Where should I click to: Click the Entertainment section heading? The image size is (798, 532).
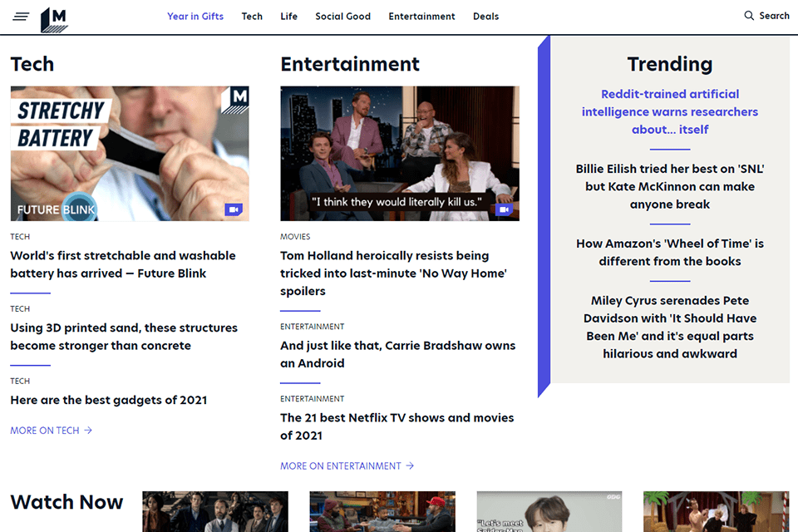[x=350, y=64]
